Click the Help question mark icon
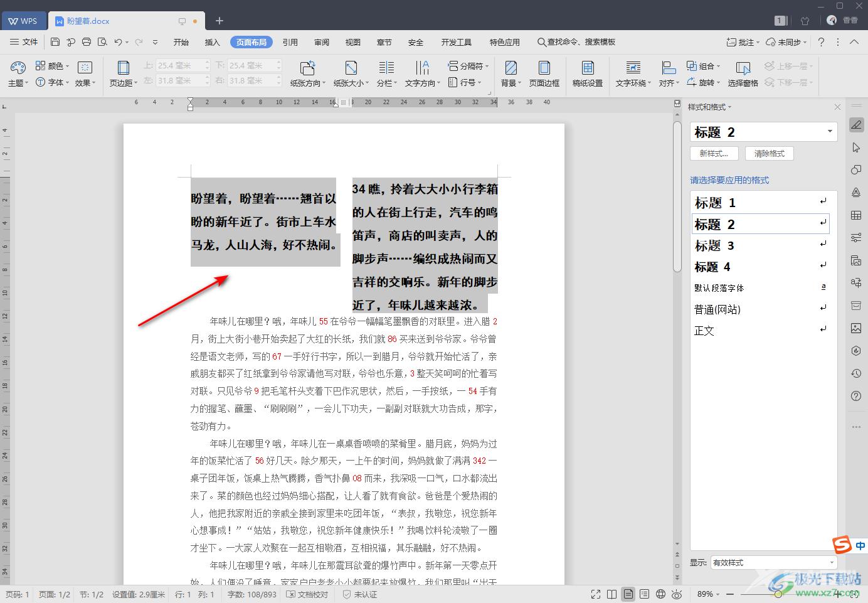 click(x=821, y=42)
